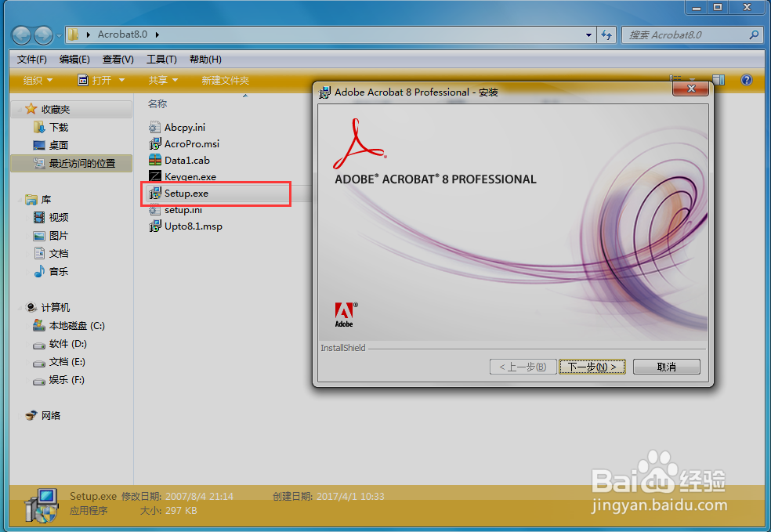The height and width of the screenshot is (532, 771).
Task: Open the 编辑(E) menu
Action: 74,60
